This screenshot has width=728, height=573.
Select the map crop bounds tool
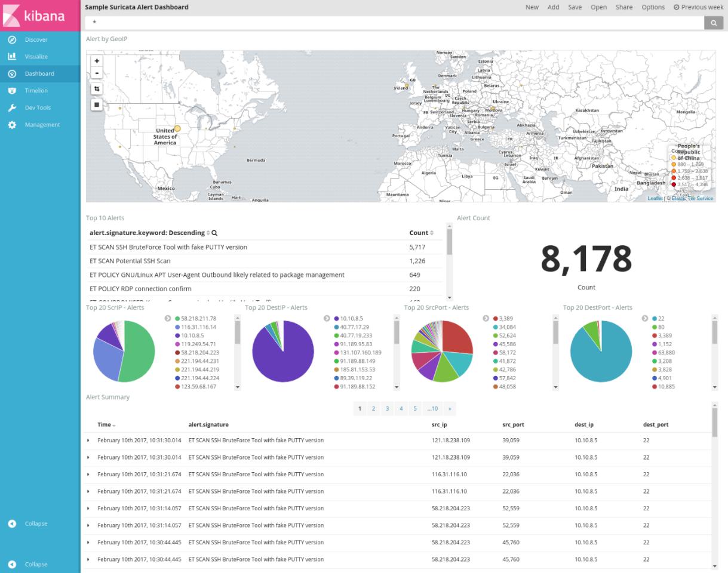click(97, 88)
